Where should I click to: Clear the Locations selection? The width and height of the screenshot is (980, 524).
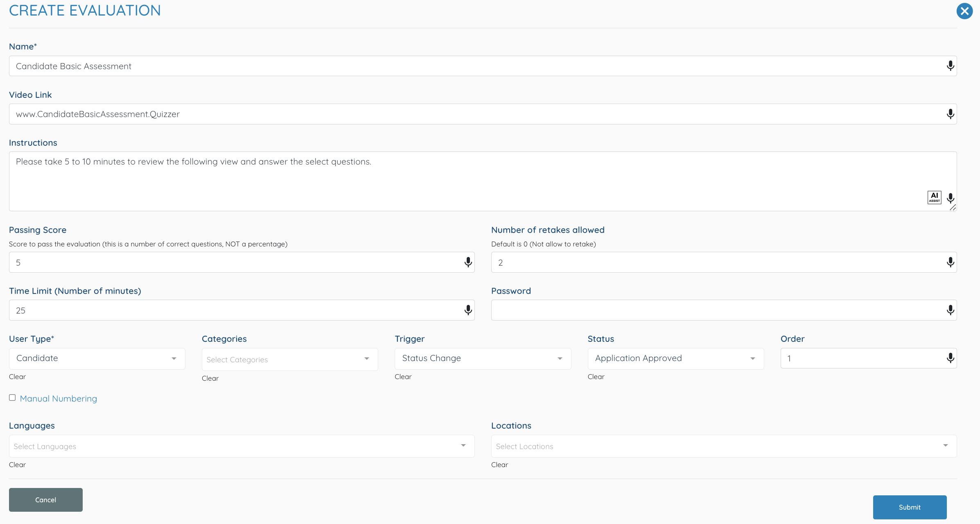tap(499, 465)
